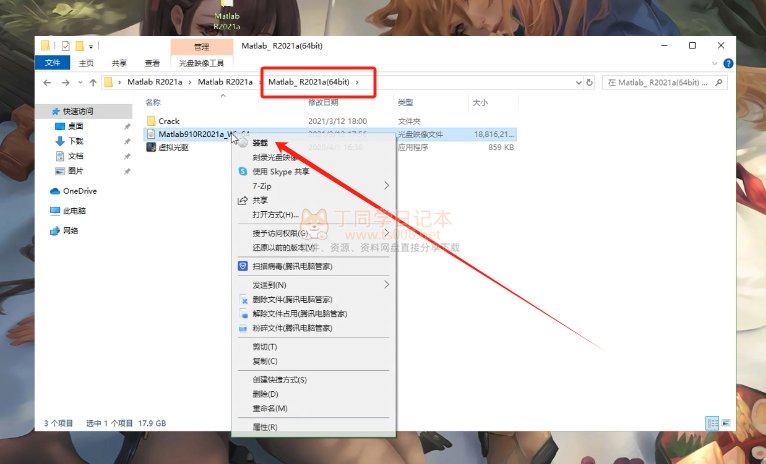Open 文档 in the navigation pane

[75, 156]
